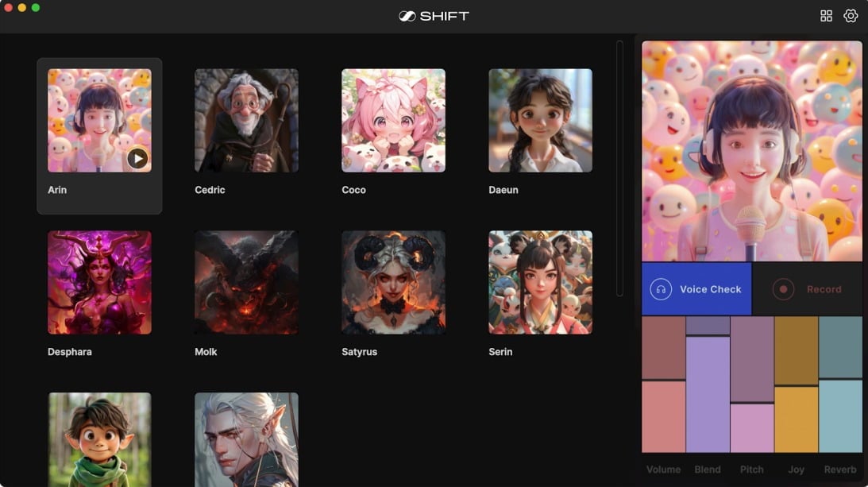This screenshot has width=868, height=487.
Task: Click the SHIFT logo icon
Action: pos(407,16)
